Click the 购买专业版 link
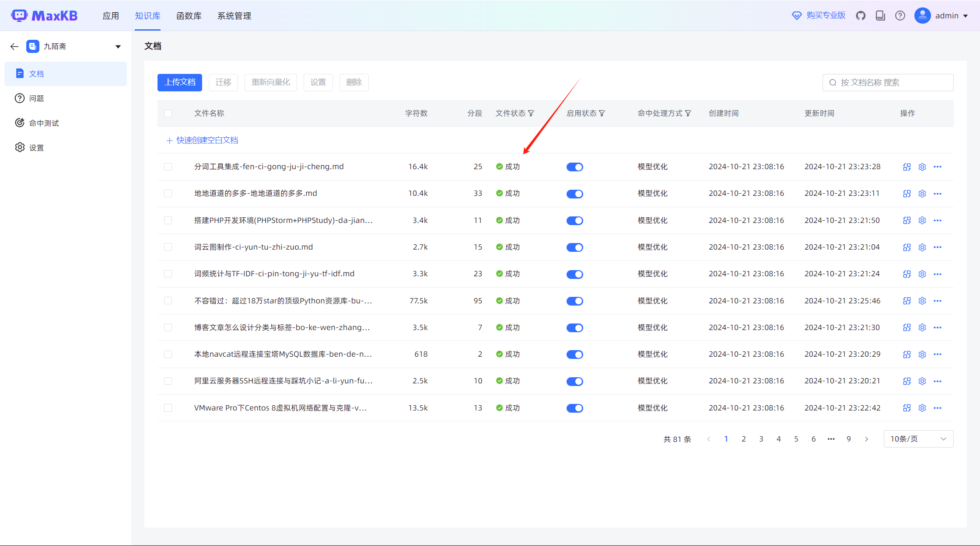The image size is (980, 546). 819,16
